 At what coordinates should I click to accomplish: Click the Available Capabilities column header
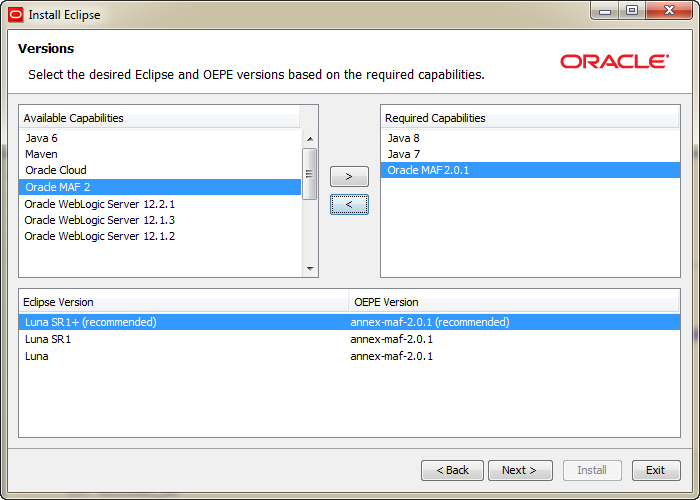[x=159, y=118]
